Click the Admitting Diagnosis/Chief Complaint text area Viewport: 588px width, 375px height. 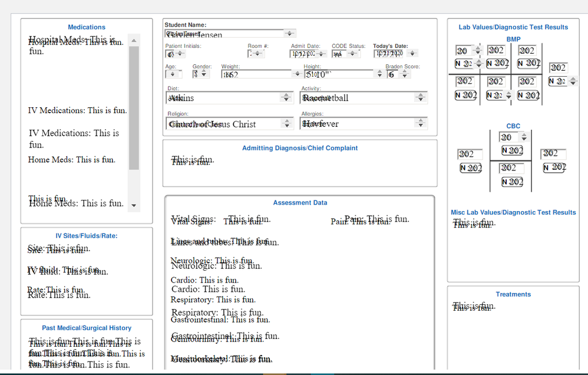(x=300, y=168)
